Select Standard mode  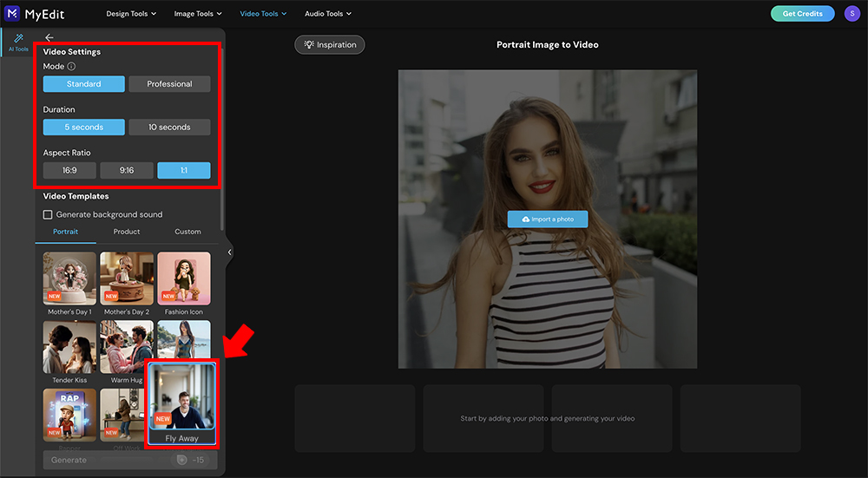(83, 84)
